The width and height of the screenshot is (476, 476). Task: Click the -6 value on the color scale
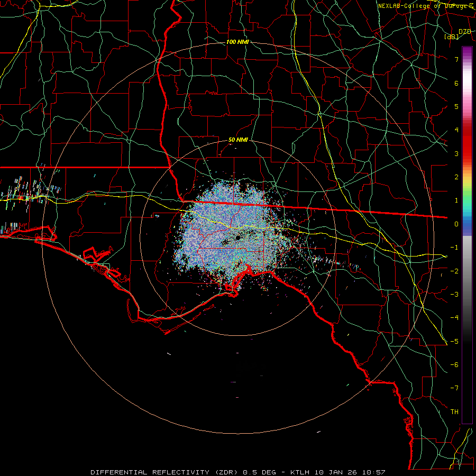coord(454,364)
